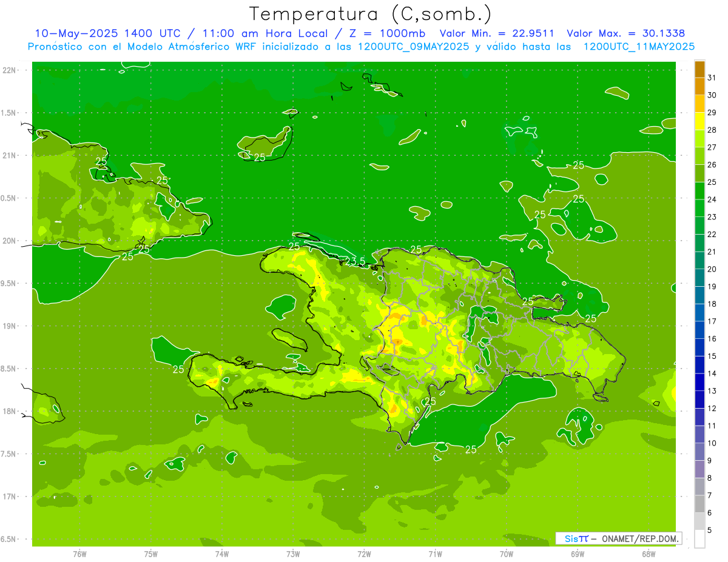This screenshot has height=562, width=728.
Task: Click the "69W" longitude axis label
Action: pyautogui.click(x=578, y=554)
